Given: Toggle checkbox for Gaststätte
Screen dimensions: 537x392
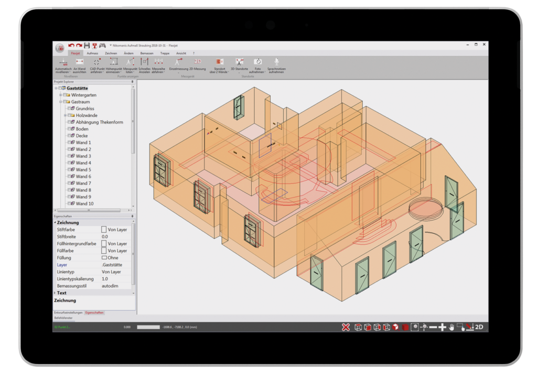Looking at the screenshot, I should click(60, 89).
